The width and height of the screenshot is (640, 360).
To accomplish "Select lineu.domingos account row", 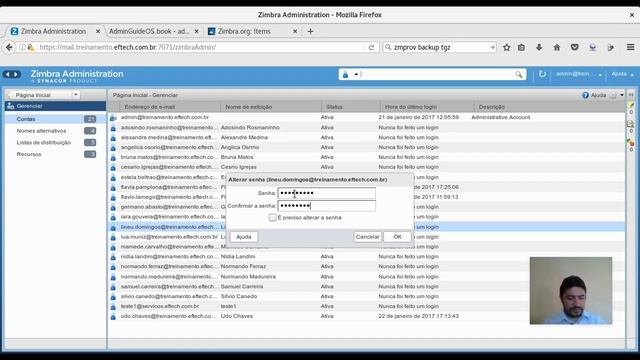I will point(367,227).
